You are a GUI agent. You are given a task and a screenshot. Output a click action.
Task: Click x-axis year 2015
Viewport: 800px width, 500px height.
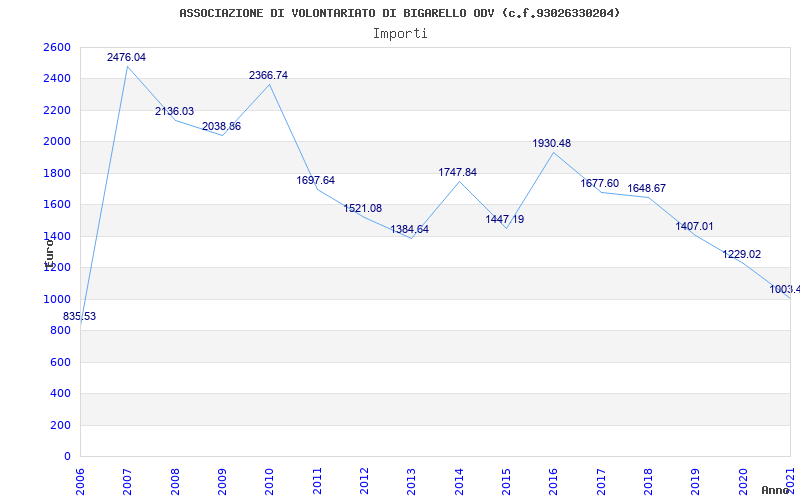pos(506,481)
